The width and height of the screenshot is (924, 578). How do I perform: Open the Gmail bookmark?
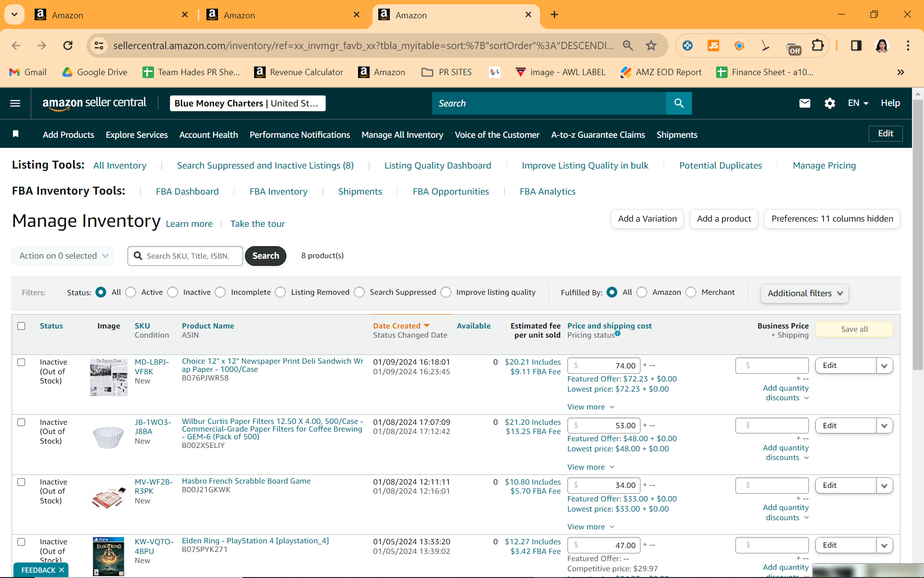pos(28,72)
